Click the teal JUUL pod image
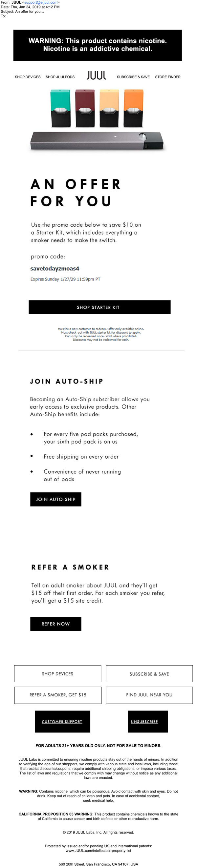This screenshot has width=197, height=868. tap(61, 108)
